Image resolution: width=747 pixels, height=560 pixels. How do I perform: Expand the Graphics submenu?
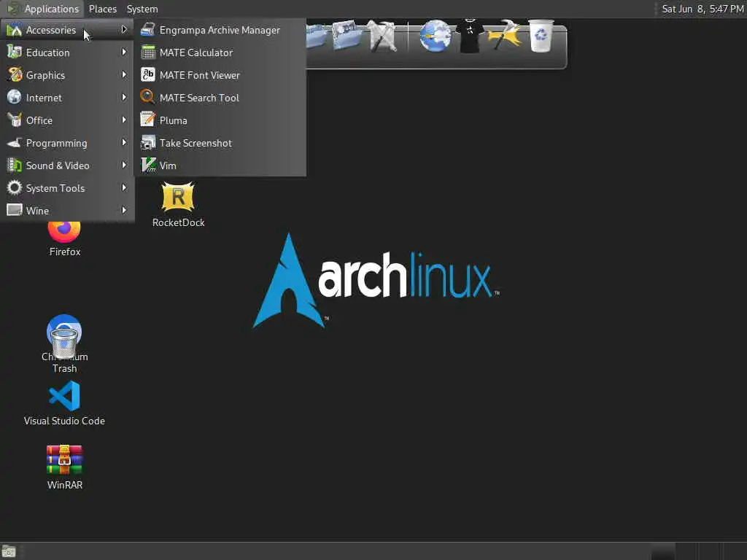[67, 75]
